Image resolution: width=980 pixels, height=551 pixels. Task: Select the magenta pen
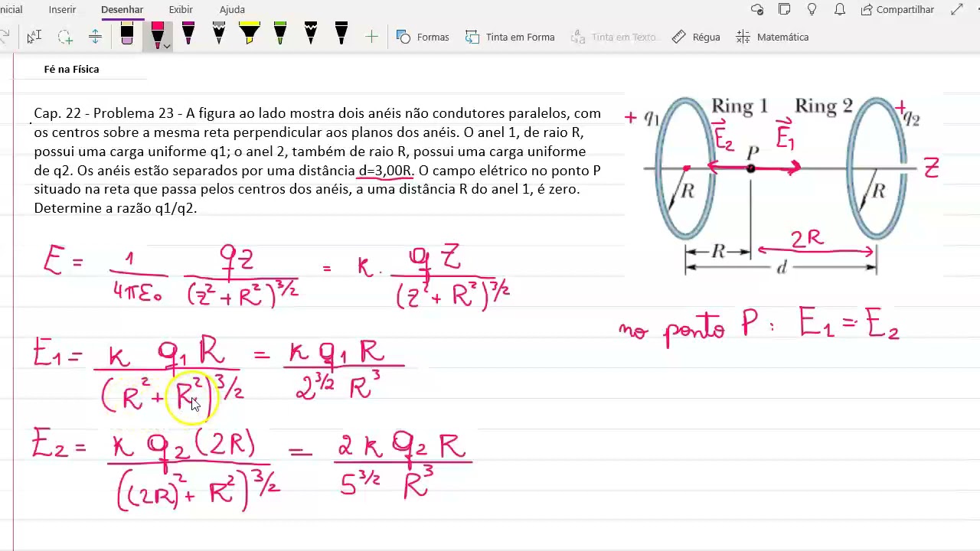(x=188, y=34)
